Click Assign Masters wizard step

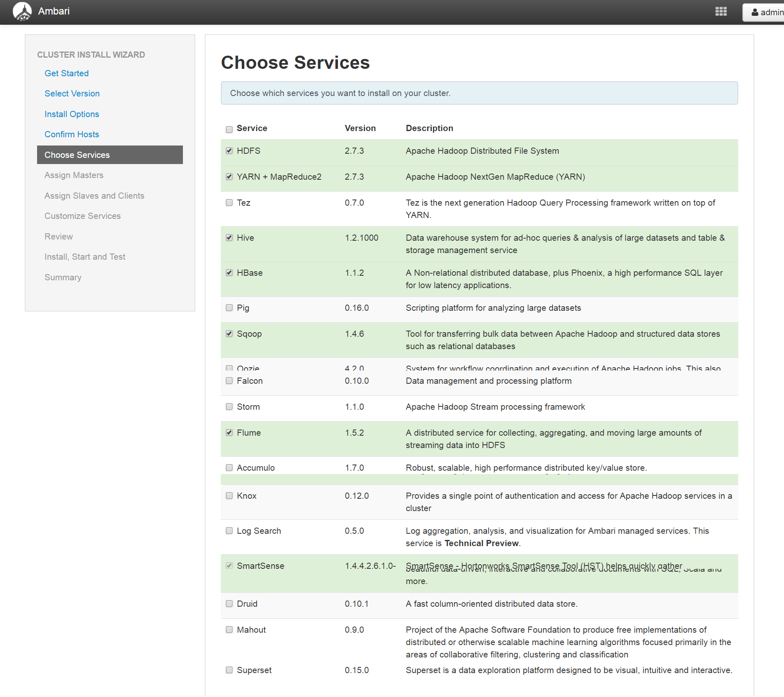coord(74,175)
